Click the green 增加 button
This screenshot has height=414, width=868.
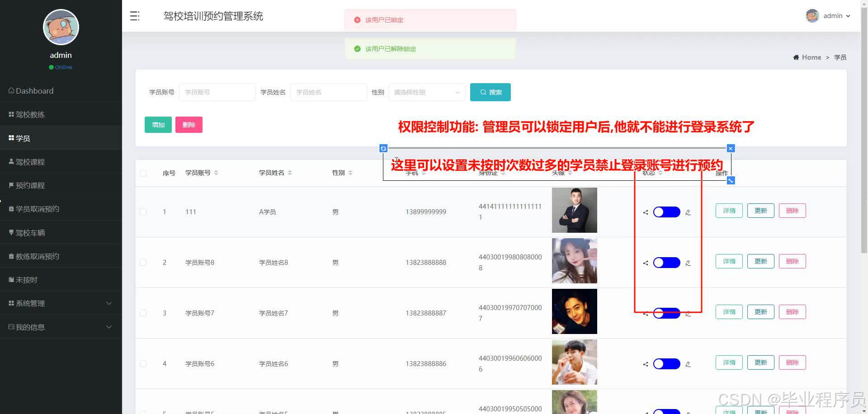click(x=158, y=125)
